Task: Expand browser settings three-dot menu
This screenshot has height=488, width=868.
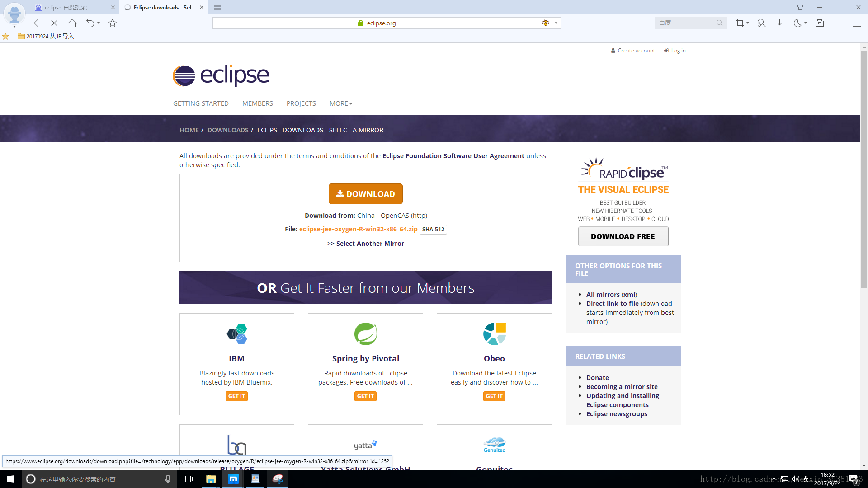Action: [839, 23]
